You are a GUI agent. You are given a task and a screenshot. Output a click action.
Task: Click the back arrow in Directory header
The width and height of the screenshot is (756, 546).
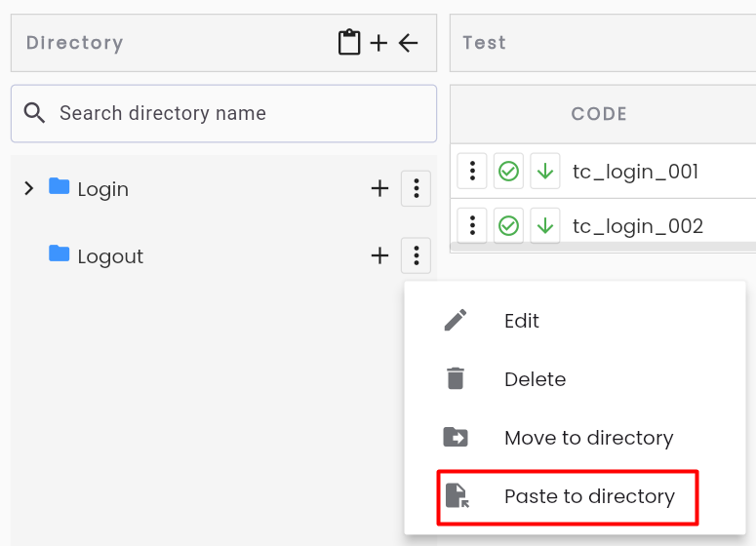coord(408,43)
